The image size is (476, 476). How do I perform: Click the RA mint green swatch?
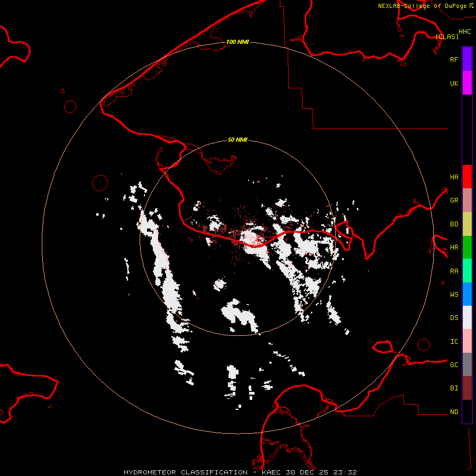(x=467, y=271)
